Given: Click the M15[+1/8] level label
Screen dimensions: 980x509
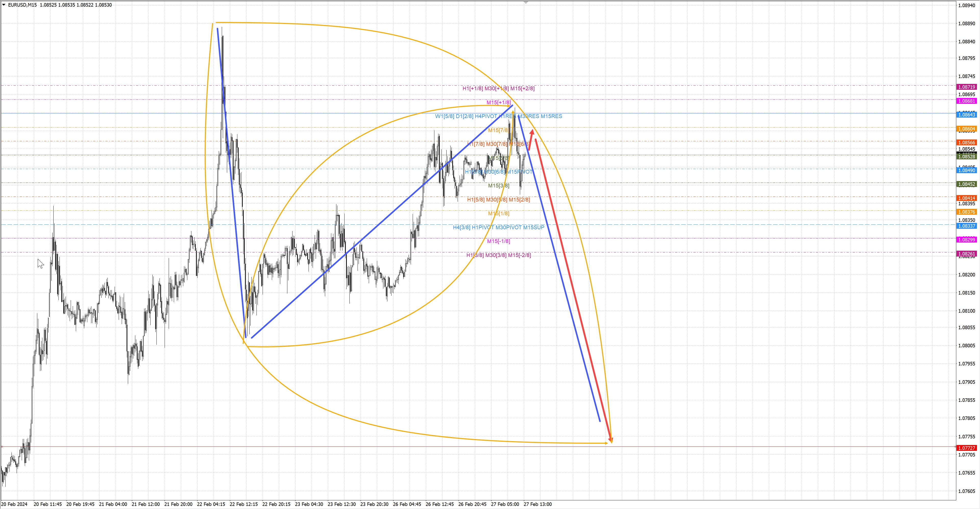Looking at the screenshot, I should click(498, 103).
